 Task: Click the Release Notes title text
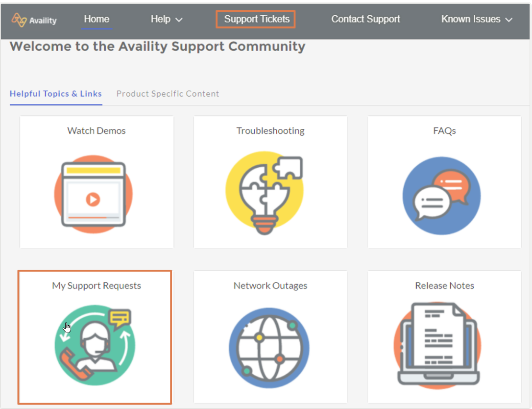pos(444,286)
